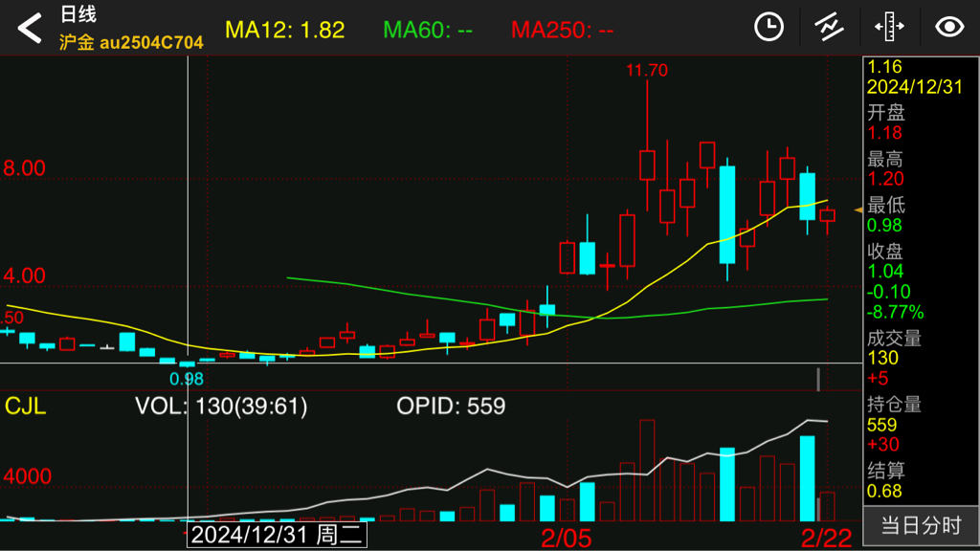Tap the VOL: 130(39:61) readout
The image size is (980, 551).
click(221, 407)
